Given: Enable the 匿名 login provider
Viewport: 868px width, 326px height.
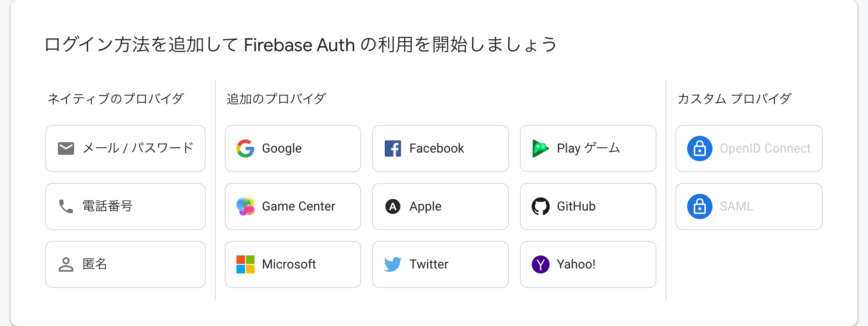Looking at the screenshot, I should tap(126, 264).
